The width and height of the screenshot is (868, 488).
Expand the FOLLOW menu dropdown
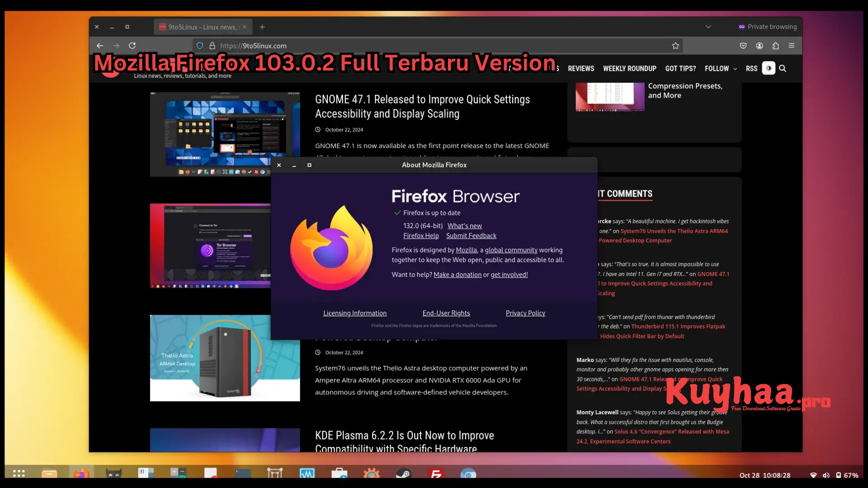[x=721, y=69]
